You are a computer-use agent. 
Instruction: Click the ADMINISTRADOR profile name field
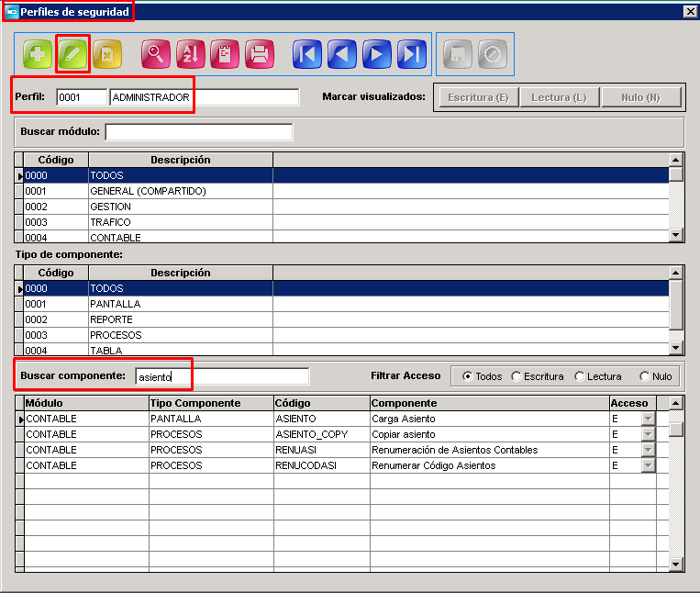click(x=205, y=97)
